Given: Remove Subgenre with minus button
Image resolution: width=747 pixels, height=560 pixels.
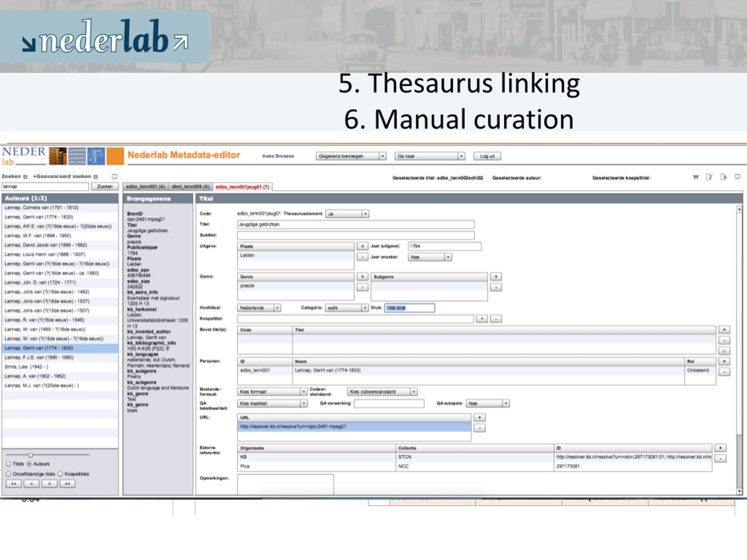Looking at the screenshot, I should (496, 287).
